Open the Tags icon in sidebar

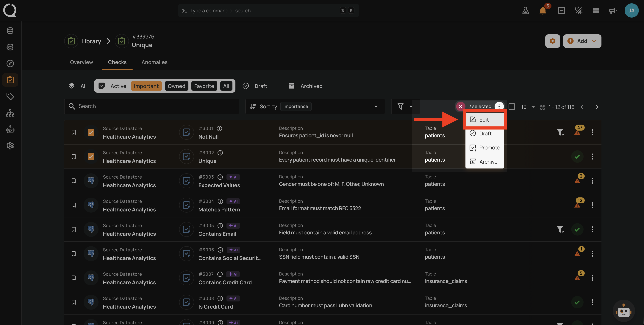[10, 96]
